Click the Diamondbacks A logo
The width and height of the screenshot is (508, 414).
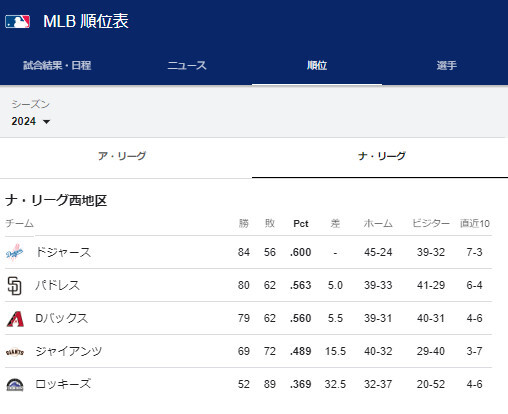click(x=15, y=319)
